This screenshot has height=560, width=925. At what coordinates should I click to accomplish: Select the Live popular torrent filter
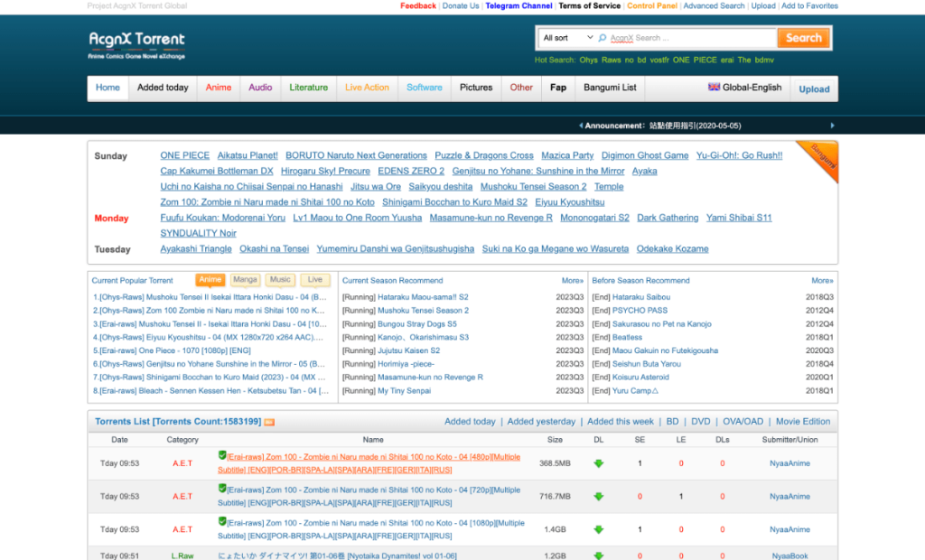tap(315, 280)
